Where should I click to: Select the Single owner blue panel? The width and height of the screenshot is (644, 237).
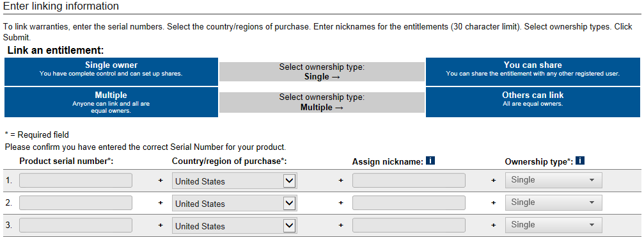coord(111,72)
